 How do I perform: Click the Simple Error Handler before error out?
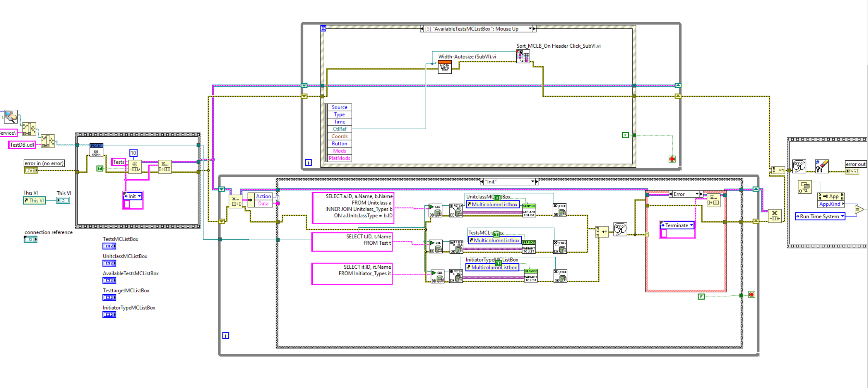[799, 166]
